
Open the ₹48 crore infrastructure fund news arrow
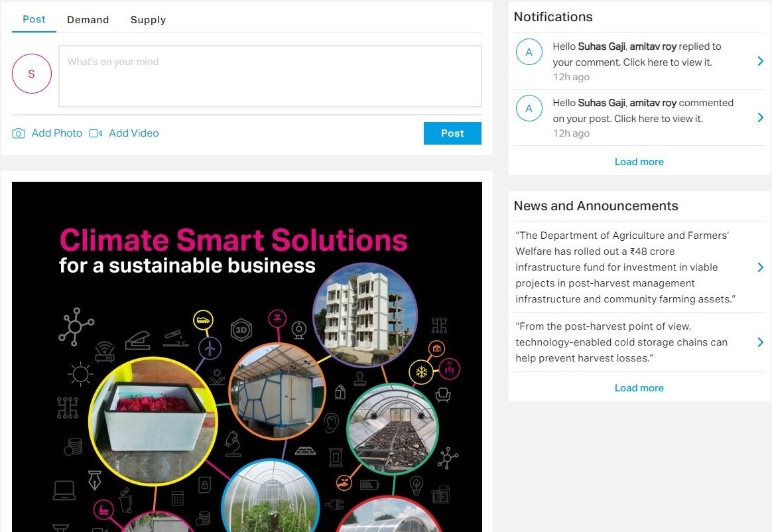pyautogui.click(x=761, y=267)
